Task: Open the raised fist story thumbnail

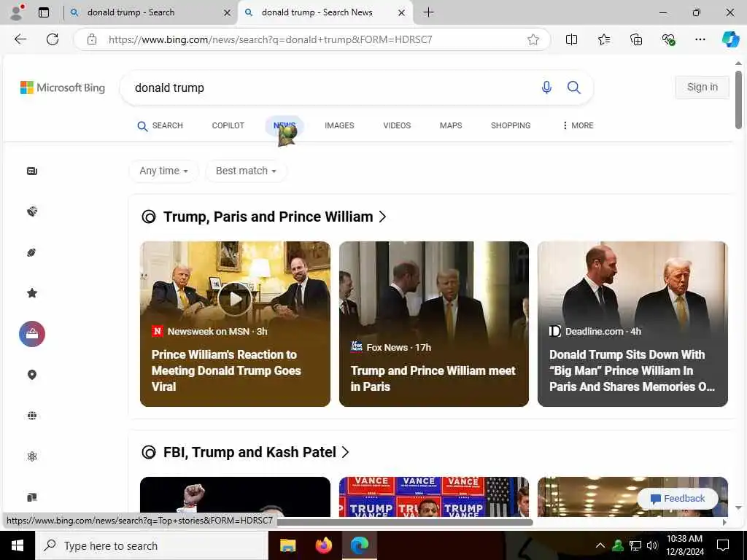Action: click(x=235, y=497)
